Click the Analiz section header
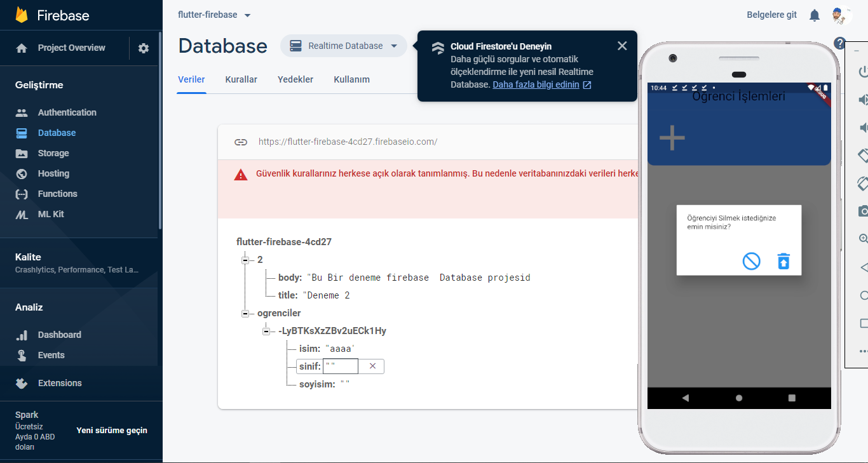This screenshot has width=868, height=463. pyautogui.click(x=29, y=307)
